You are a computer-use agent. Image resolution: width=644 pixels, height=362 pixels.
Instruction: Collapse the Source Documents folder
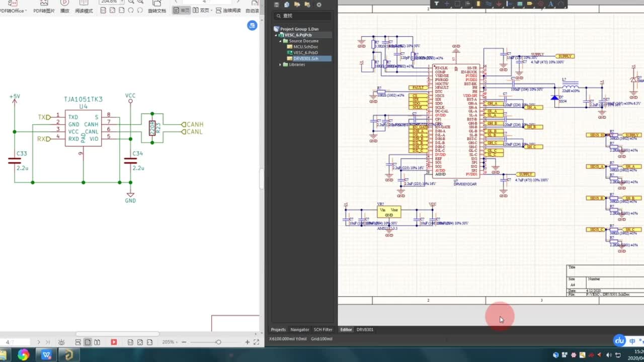point(280,41)
